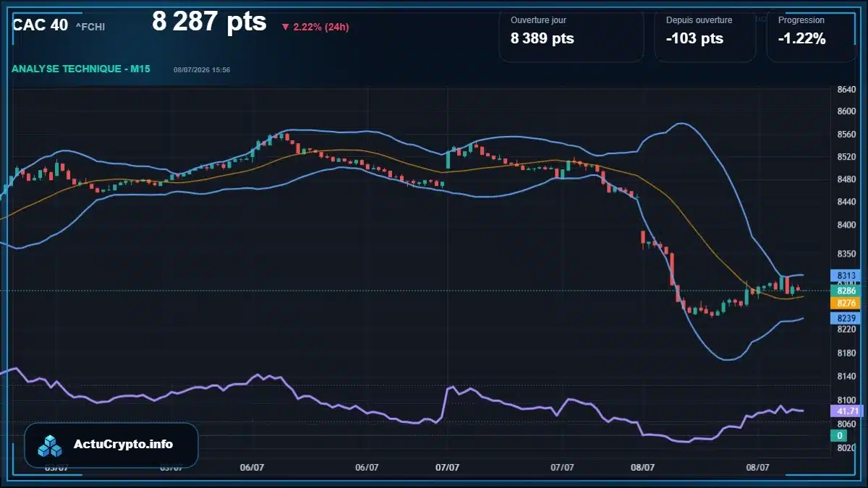
Task: Click the Progression label
Action: 801,20
